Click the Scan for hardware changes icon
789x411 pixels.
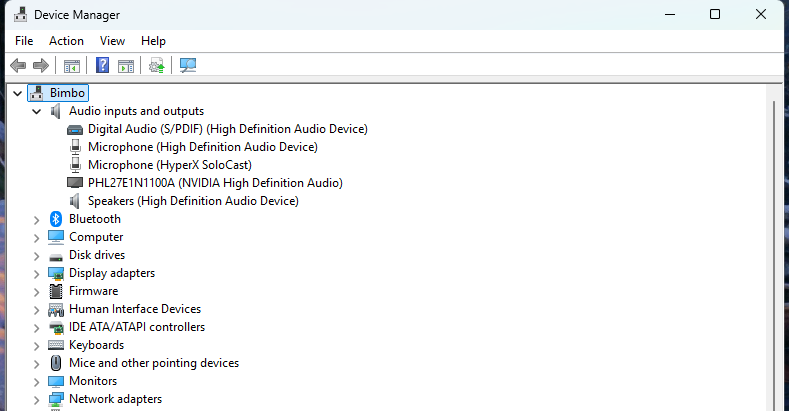coord(187,66)
